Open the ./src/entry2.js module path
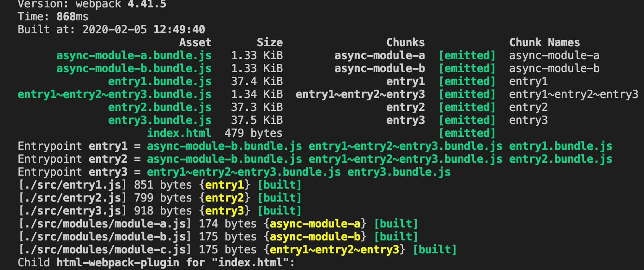 73,198
